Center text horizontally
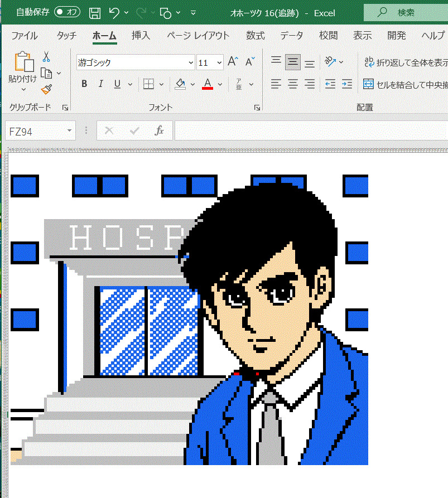This screenshot has width=448, height=498. click(x=293, y=84)
